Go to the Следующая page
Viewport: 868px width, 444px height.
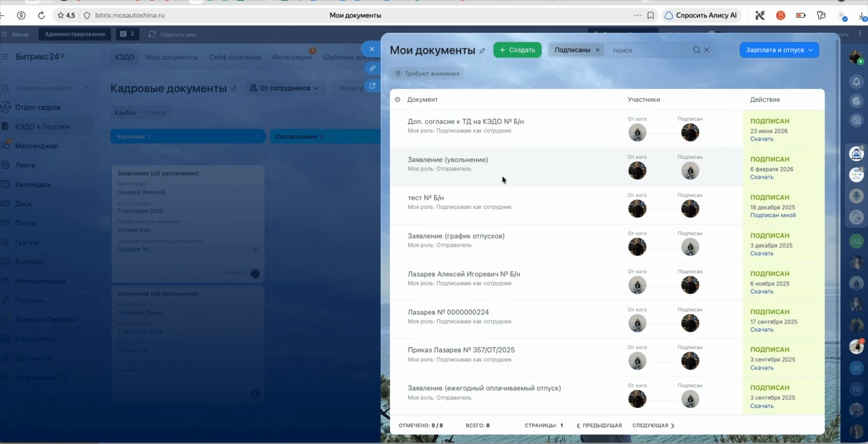coord(653,426)
